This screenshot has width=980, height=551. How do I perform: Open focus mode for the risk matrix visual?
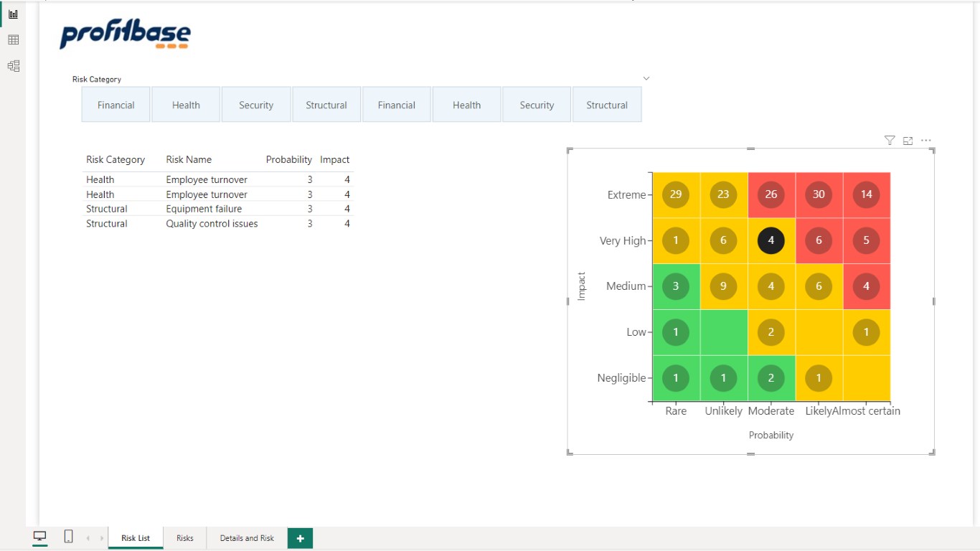click(x=908, y=141)
